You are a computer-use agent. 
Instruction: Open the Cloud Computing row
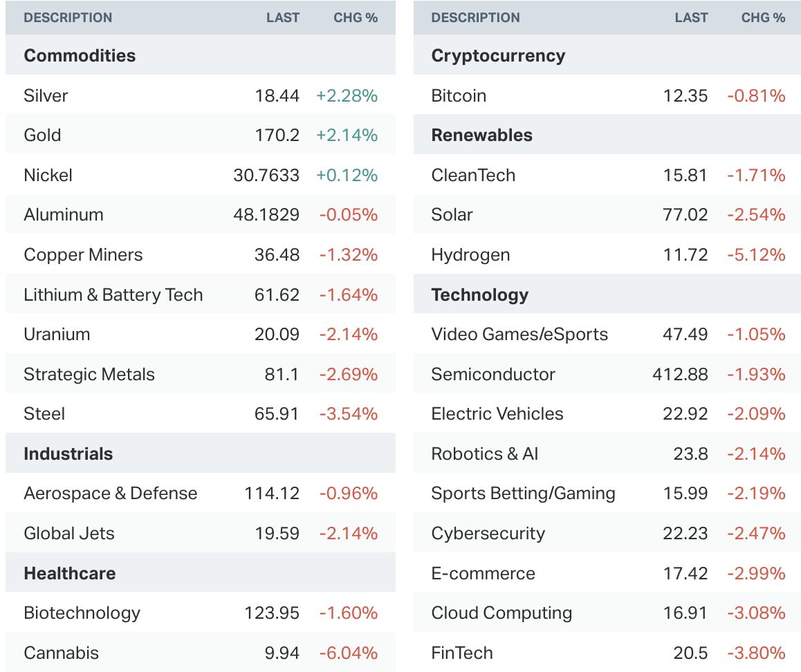(501, 613)
